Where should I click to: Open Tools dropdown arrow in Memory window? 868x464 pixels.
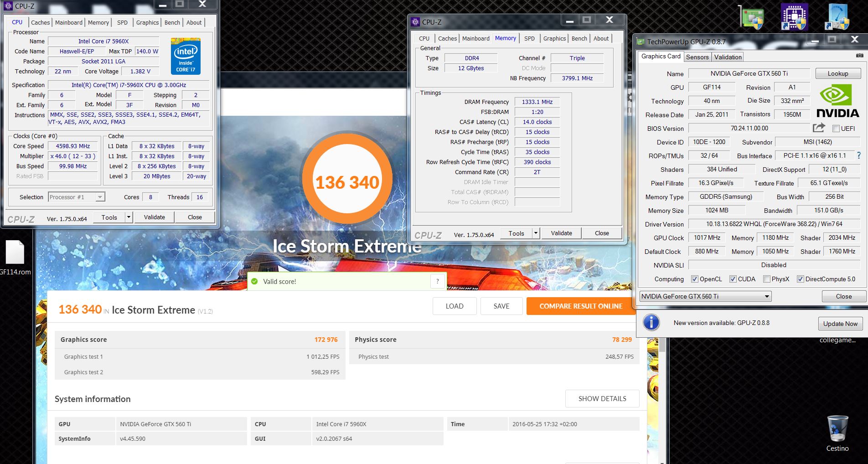pos(536,233)
